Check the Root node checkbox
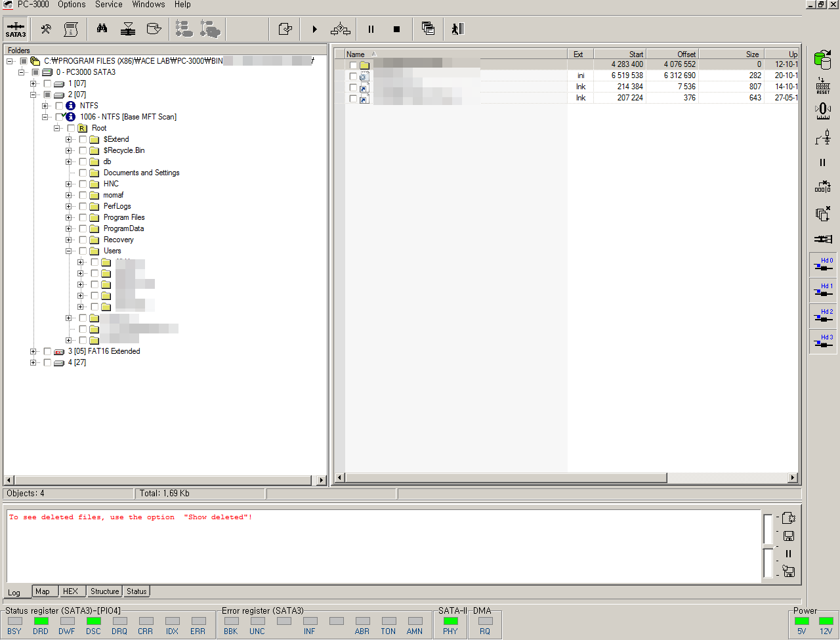This screenshot has width=840, height=640. pyautogui.click(x=71, y=128)
